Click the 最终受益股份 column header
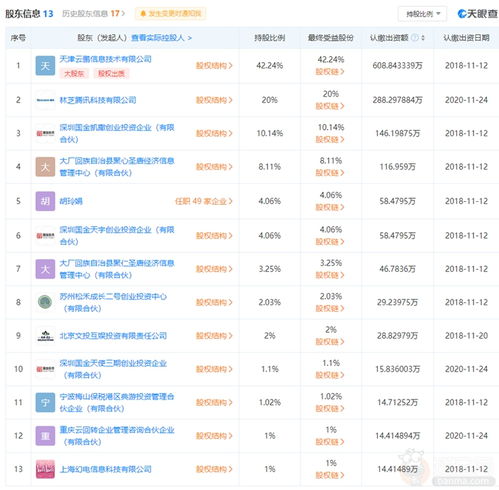The width and height of the screenshot is (499, 490). 330,38
